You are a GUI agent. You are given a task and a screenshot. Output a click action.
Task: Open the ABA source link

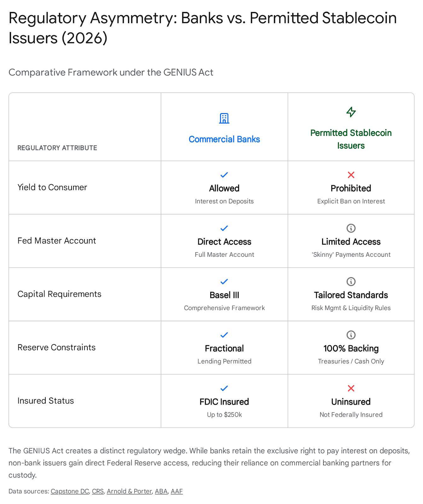click(x=161, y=491)
